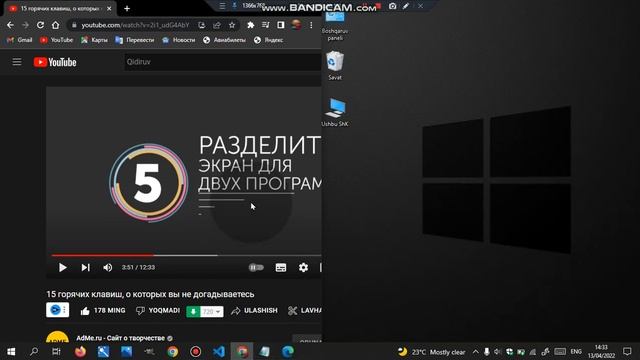The height and width of the screenshot is (360, 640).
Task: Open the 720 quality dropdown
Action: pyautogui.click(x=212, y=311)
